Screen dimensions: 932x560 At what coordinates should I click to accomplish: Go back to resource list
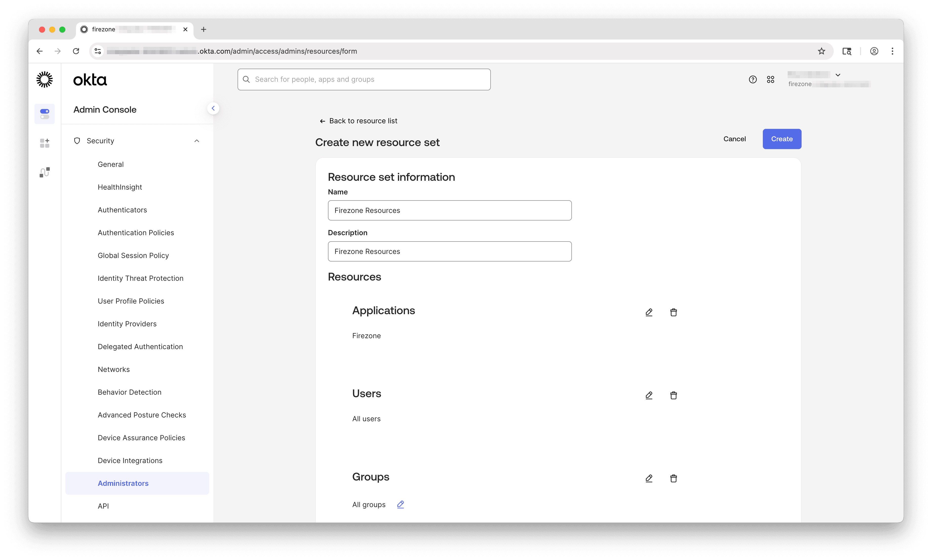coord(358,121)
